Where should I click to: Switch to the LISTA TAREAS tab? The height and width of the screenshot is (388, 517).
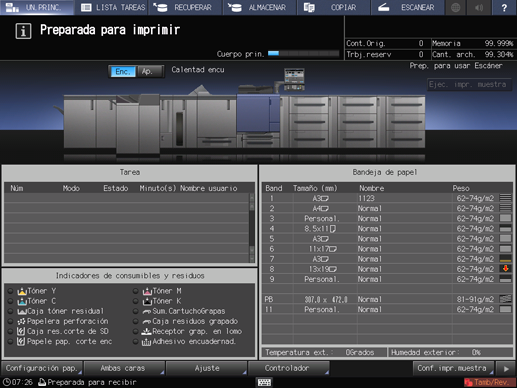[113, 7]
